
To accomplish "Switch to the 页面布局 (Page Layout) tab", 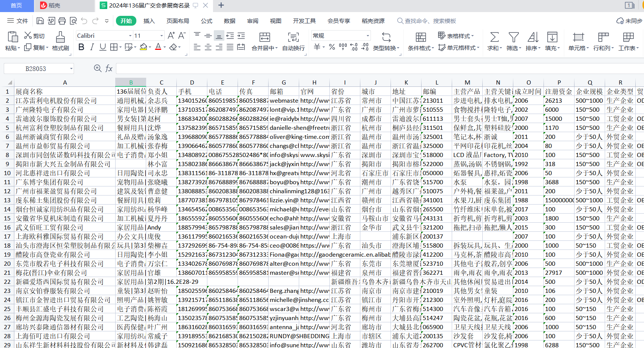I will tap(178, 21).
